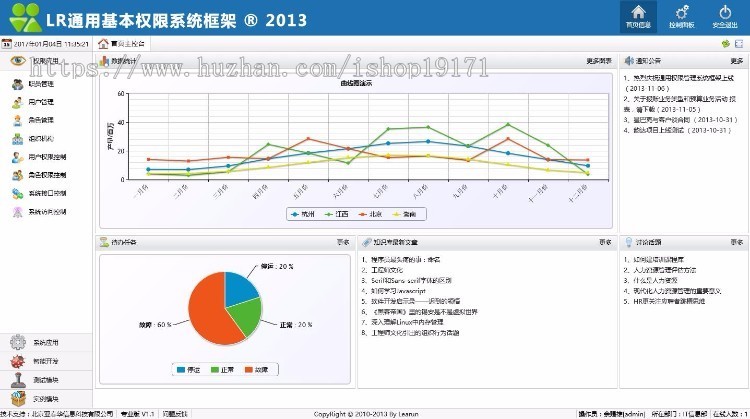This screenshot has width=750, height=419.
Task: Open first notice dated 2013-11-06
Action: click(x=679, y=83)
